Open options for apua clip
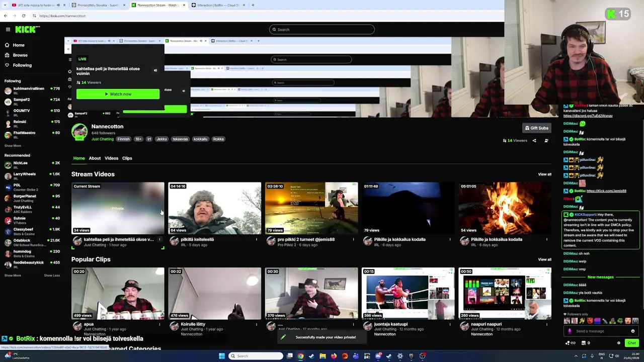Image resolution: width=644 pixels, height=362 pixels. [x=159, y=324]
